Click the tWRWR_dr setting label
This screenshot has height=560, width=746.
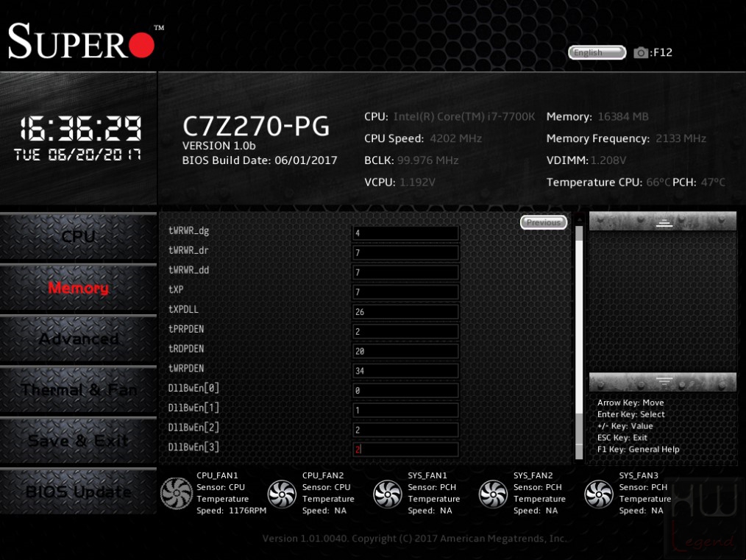tap(188, 250)
